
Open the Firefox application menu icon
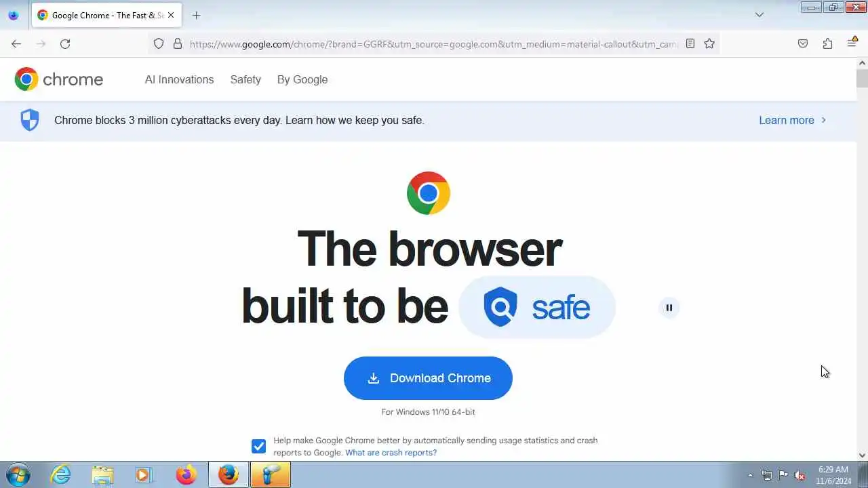(x=852, y=43)
